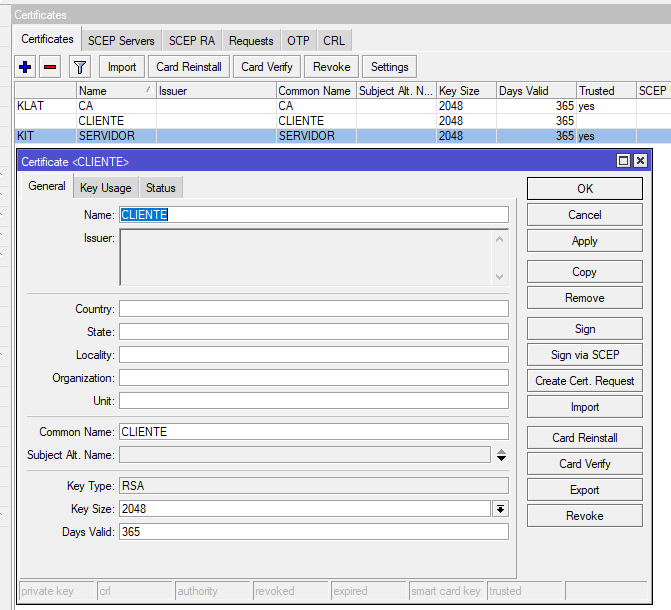Export the CLIENTE certificate
Screen dimensions: 671x610
coord(585,490)
